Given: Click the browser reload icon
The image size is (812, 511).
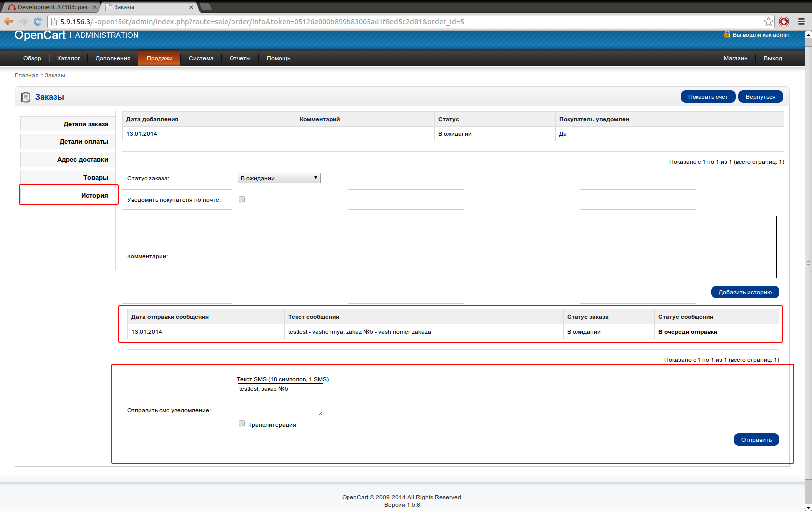Looking at the screenshot, I should point(37,21).
